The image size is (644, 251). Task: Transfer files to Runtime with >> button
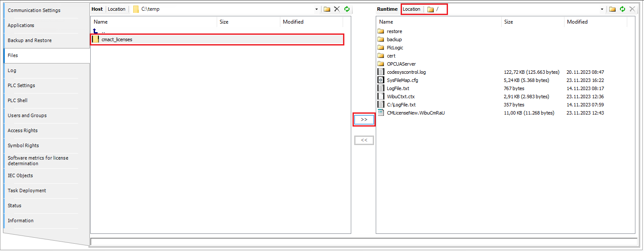(x=364, y=119)
